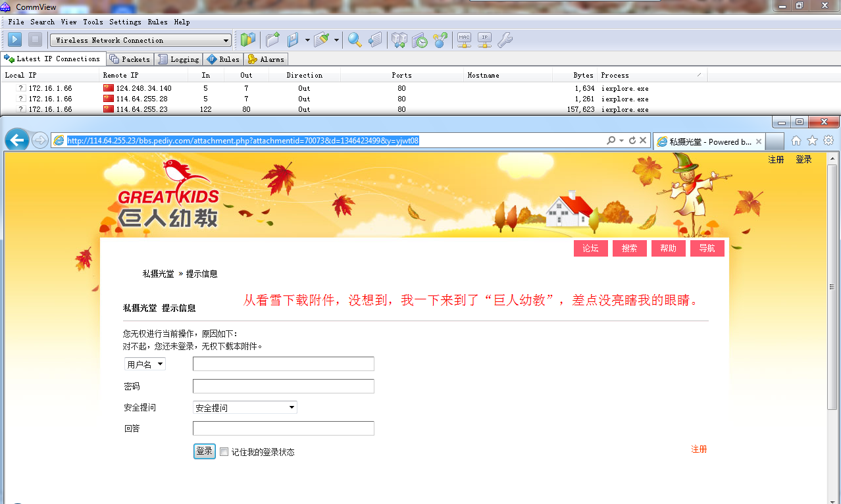841x504 pixels.
Task: Click the remote agent nodes icon
Action: [440, 40]
